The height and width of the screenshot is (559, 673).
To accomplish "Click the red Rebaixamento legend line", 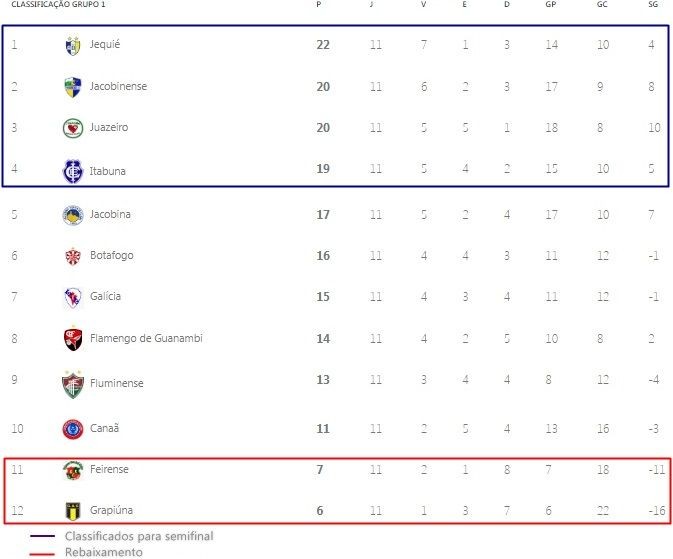I will click(x=42, y=554).
